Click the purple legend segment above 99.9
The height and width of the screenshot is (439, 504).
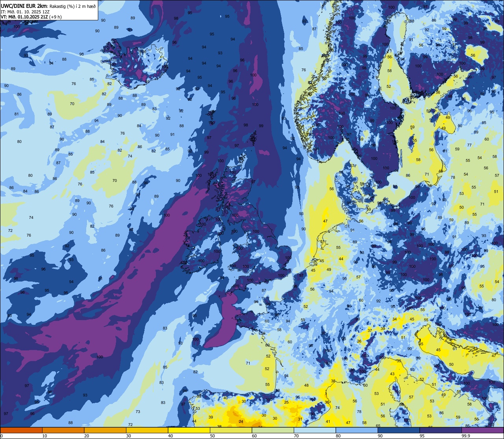click(482, 430)
